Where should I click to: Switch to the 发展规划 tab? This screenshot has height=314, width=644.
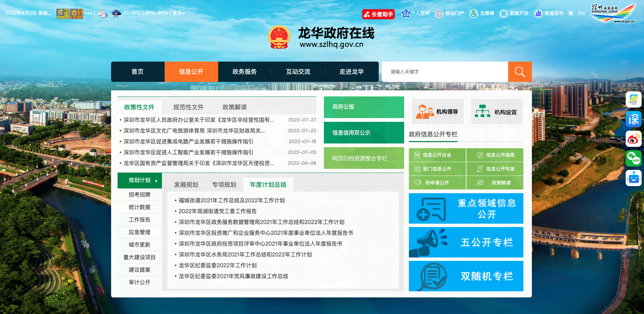point(186,185)
